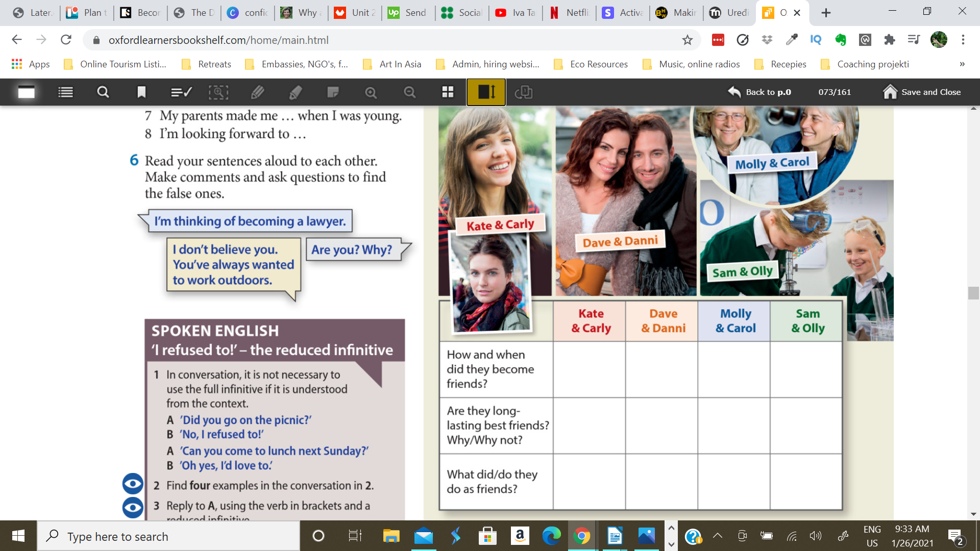Image resolution: width=980 pixels, height=551 pixels.
Task: Click the Dave & Danni photo label
Action: 620,241
